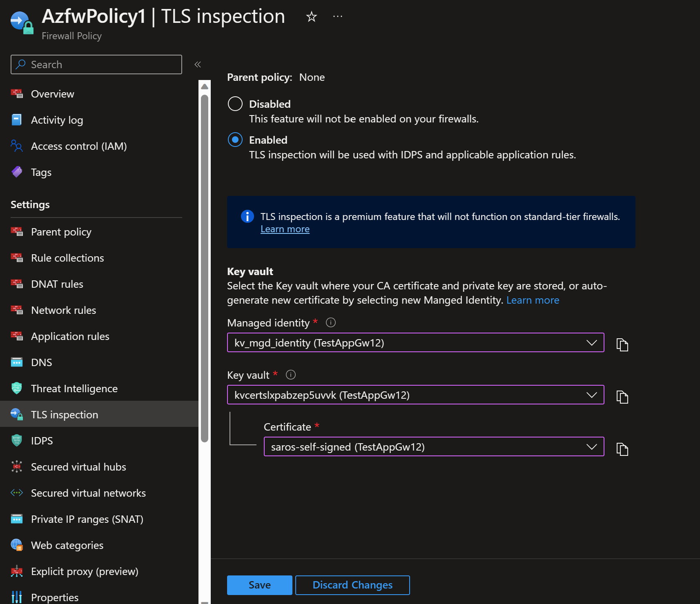Open the Key vault dropdown

[415, 395]
